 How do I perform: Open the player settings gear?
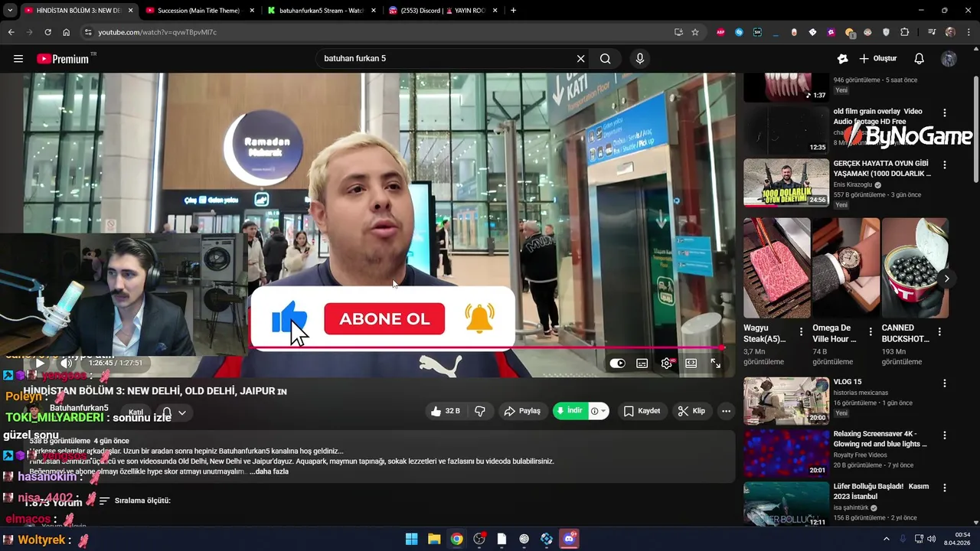point(667,364)
